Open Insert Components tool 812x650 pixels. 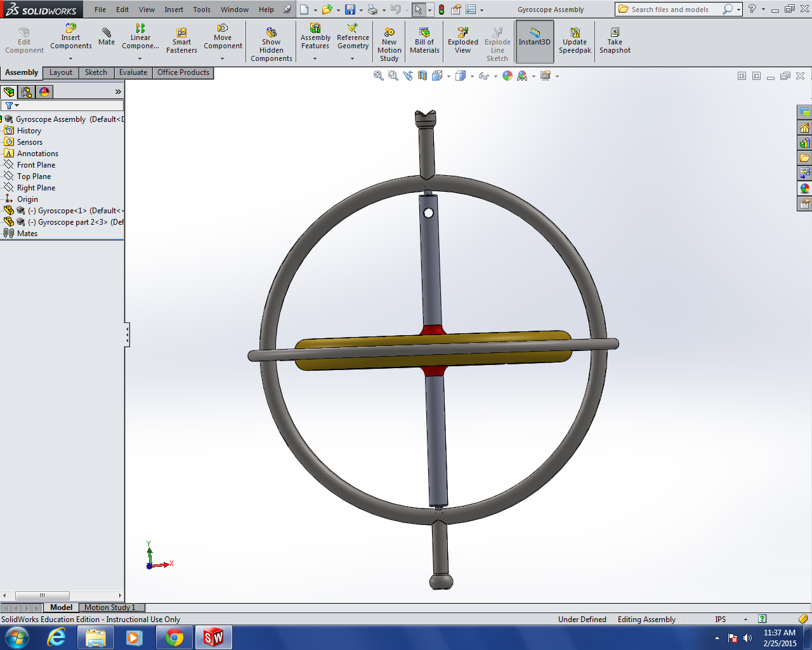pyautogui.click(x=71, y=37)
